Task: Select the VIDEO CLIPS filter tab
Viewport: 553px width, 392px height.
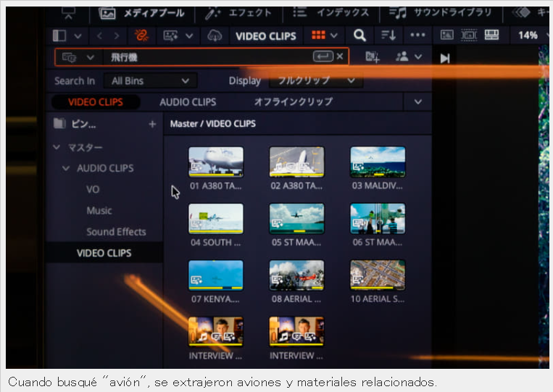Action: click(x=96, y=102)
